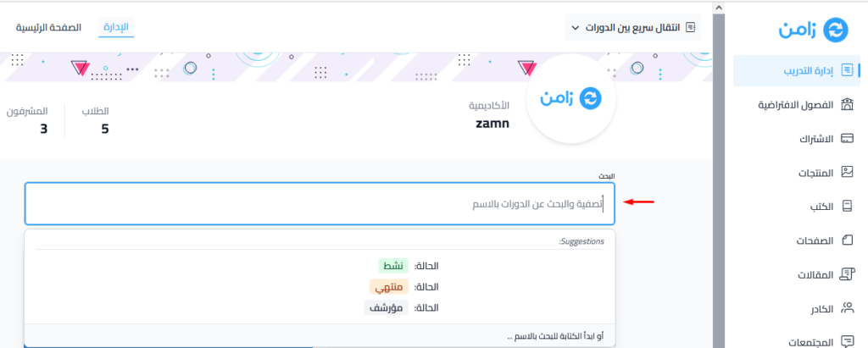Select المقالات scroll icon in sidebar

click(x=847, y=274)
